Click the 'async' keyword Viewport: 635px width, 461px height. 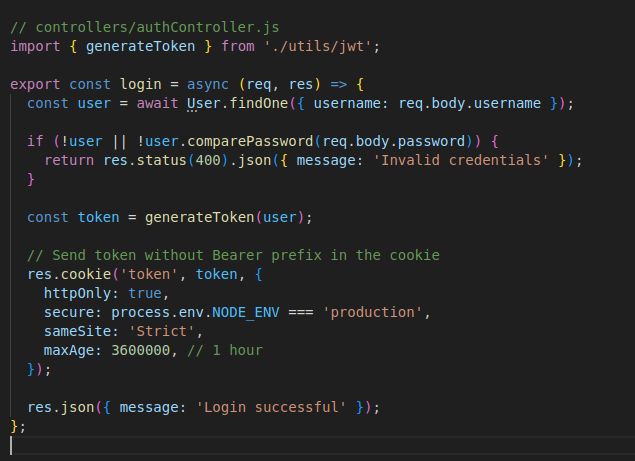208,84
